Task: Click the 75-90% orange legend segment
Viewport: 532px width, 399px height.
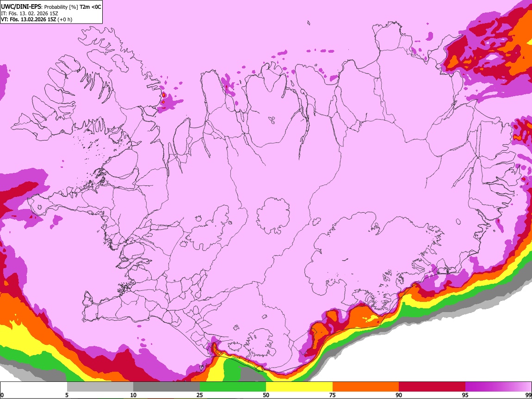Action: [x=365, y=387]
